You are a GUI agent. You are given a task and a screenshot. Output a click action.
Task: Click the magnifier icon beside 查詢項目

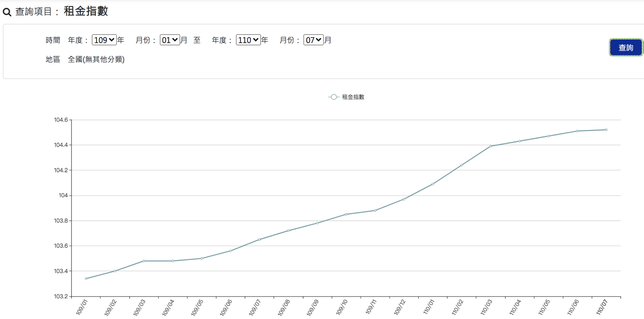coord(7,12)
